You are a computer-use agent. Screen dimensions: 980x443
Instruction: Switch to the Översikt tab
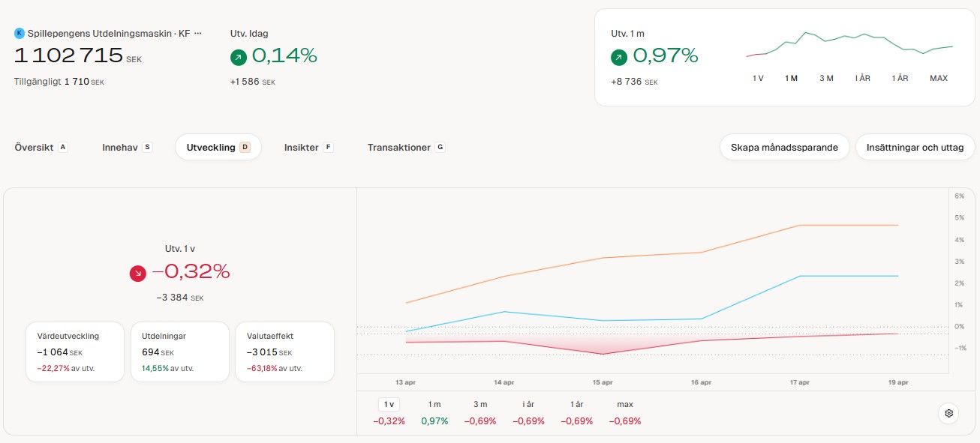pyautogui.click(x=35, y=148)
